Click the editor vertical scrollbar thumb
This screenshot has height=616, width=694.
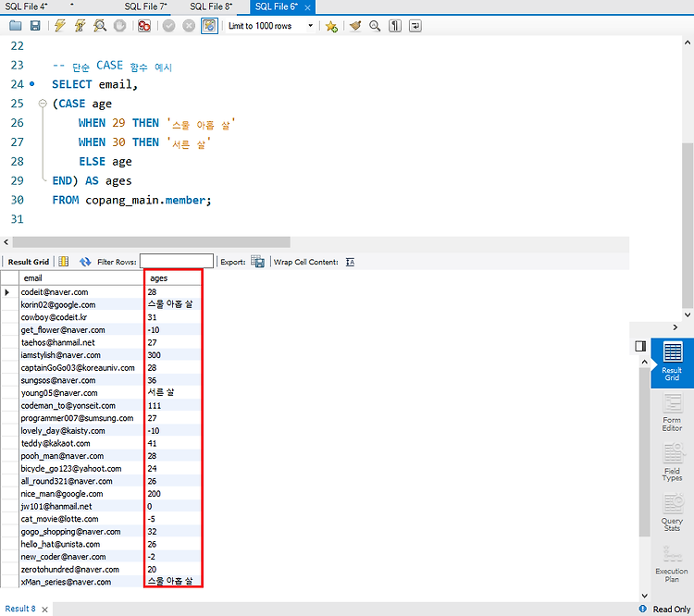pos(688,226)
